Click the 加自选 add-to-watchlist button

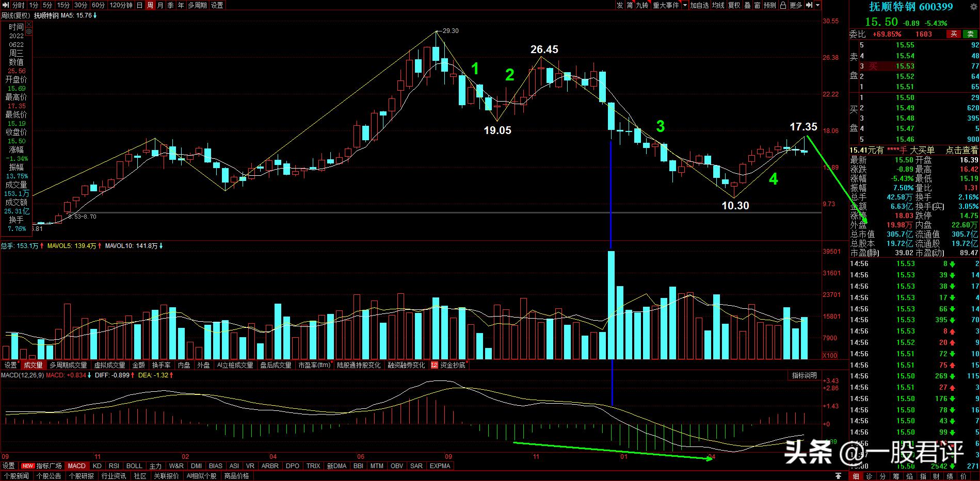(x=699, y=5)
